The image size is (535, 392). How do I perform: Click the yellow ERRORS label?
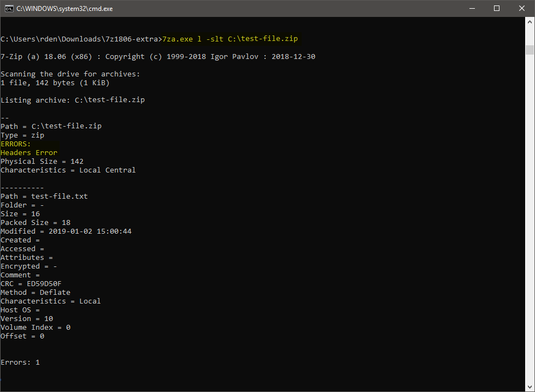[x=15, y=144]
